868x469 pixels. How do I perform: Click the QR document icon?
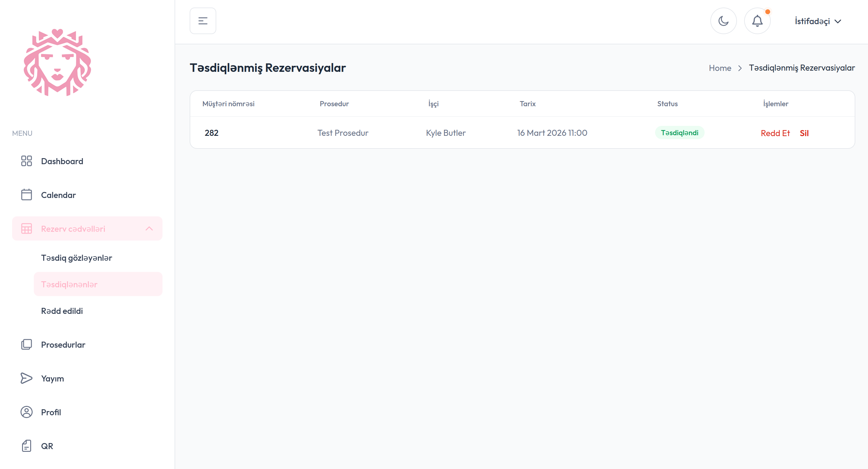click(26, 445)
